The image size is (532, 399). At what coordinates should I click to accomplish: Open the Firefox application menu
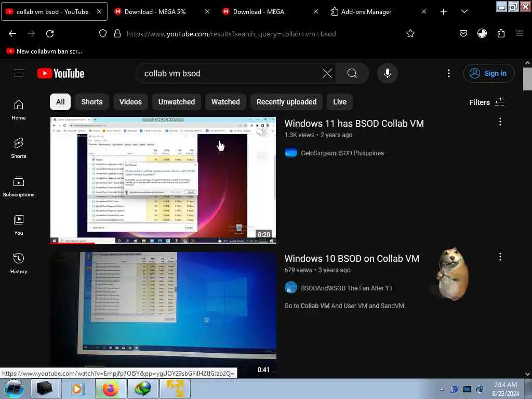[x=519, y=33]
